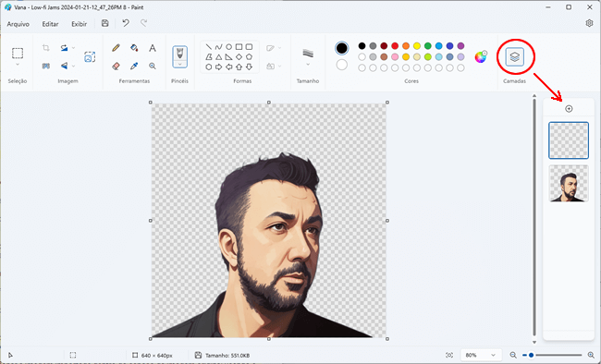Select the Color picker eyedropper
This screenshot has height=364, width=601.
pos(134,66)
